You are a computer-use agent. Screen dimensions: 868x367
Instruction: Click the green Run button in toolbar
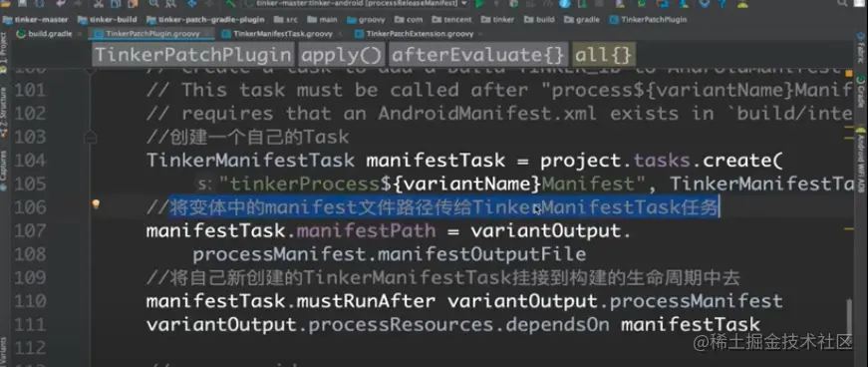click(479, 4)
